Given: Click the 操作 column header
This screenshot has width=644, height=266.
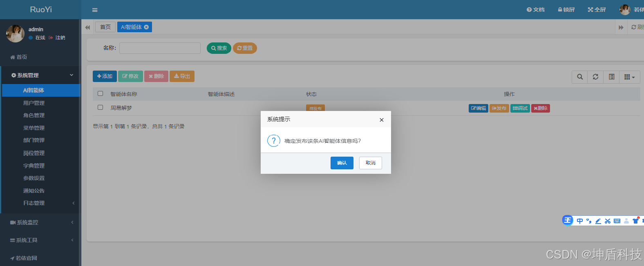Looking at the screenshot, I should click(x=509, y=94).
